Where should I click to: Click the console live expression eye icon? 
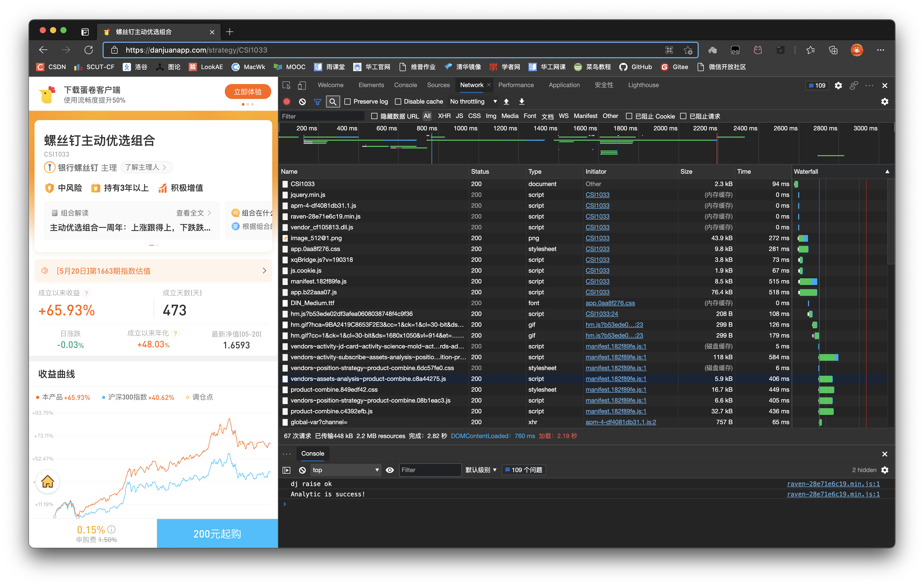pyautogui.click(x=390, y=470)
